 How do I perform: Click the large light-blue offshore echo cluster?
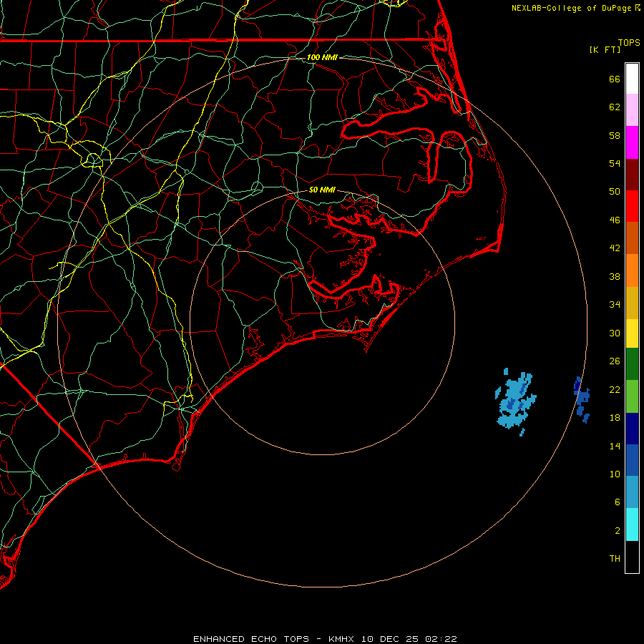(x=515, y=401)
